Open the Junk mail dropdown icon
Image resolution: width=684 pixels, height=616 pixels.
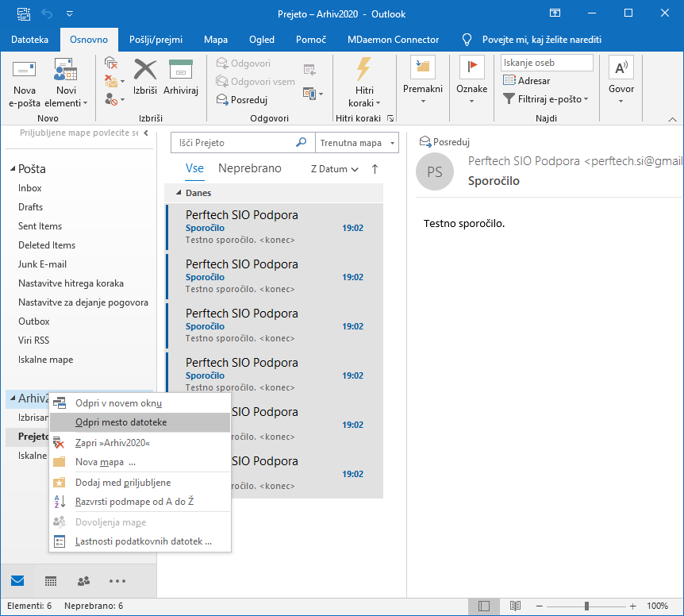[x=114, y=99]
